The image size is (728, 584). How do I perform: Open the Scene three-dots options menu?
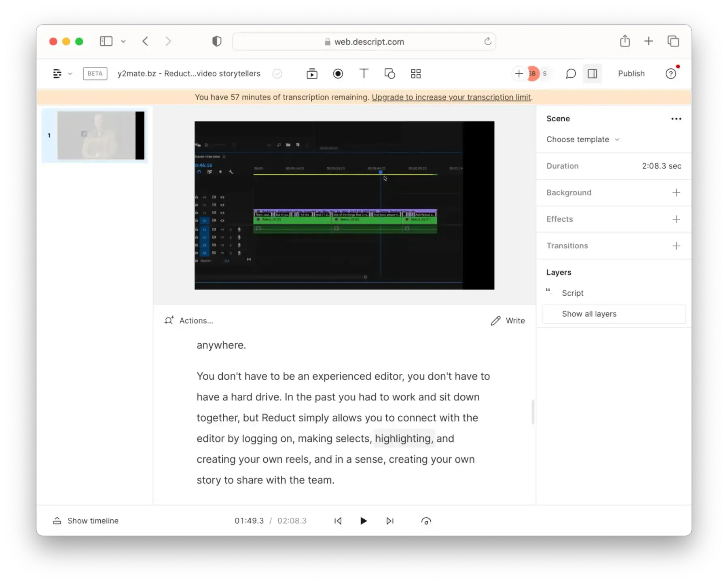[x=676, y=119]
